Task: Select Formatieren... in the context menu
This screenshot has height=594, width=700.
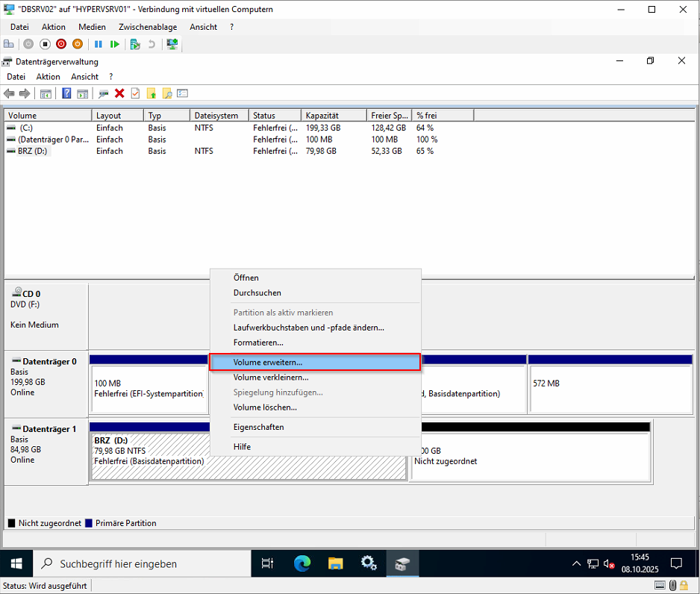Action: coord(258,343)
